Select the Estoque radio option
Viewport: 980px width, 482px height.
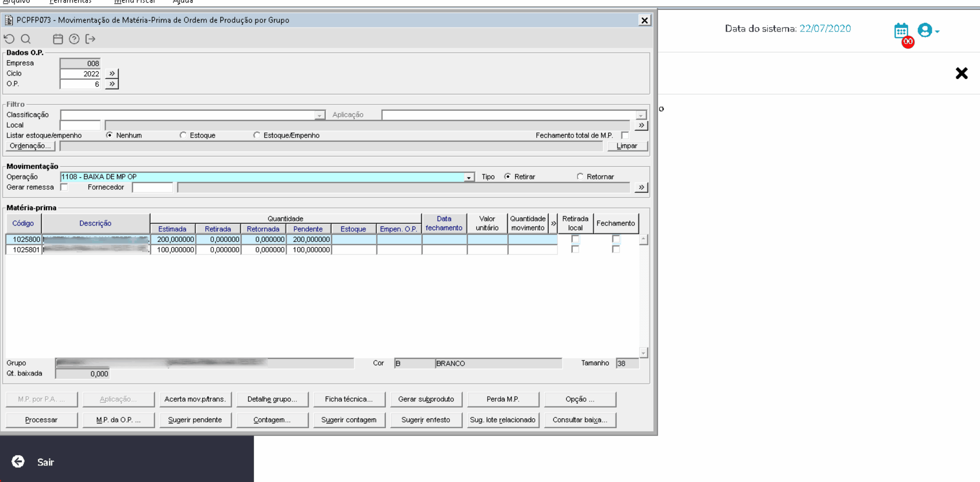(x=183, y=135)
